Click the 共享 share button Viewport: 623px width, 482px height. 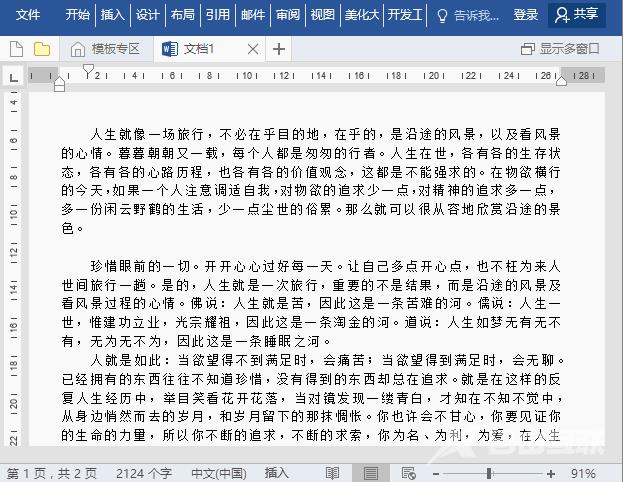[x=578, y=15]
